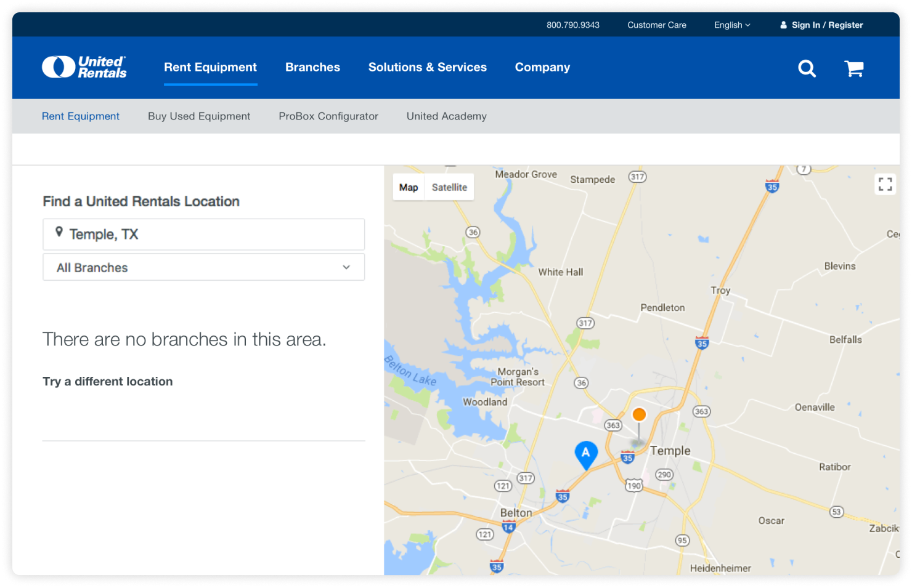Open the Branches menu
Viewport: 912px width, 588px height.
tap(312, 67)
